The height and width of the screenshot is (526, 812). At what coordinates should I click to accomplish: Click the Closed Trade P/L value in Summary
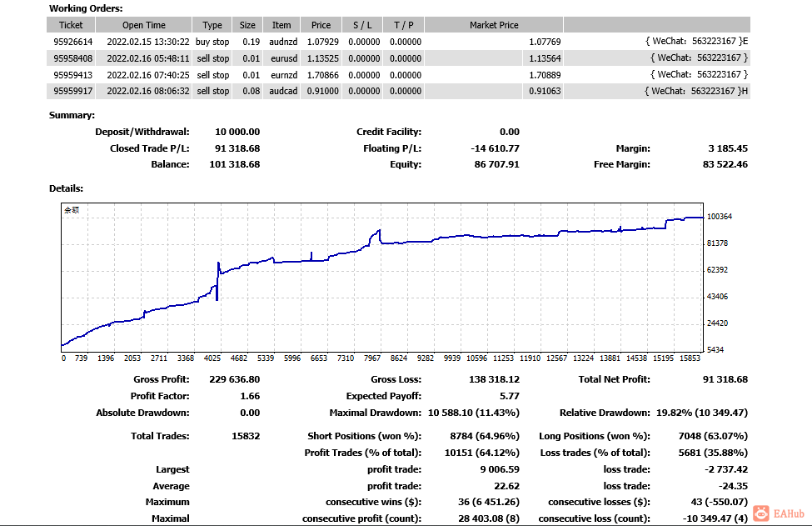pos(237,148)
